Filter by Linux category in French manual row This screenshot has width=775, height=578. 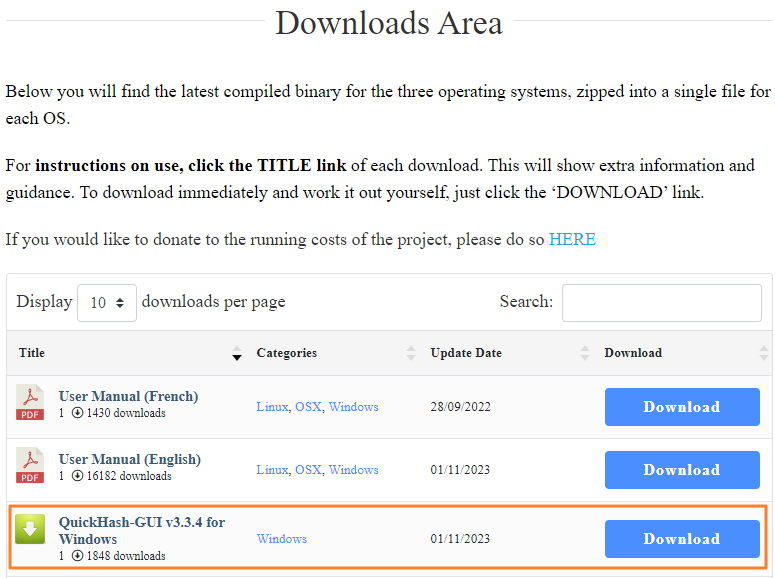[272, 407]
